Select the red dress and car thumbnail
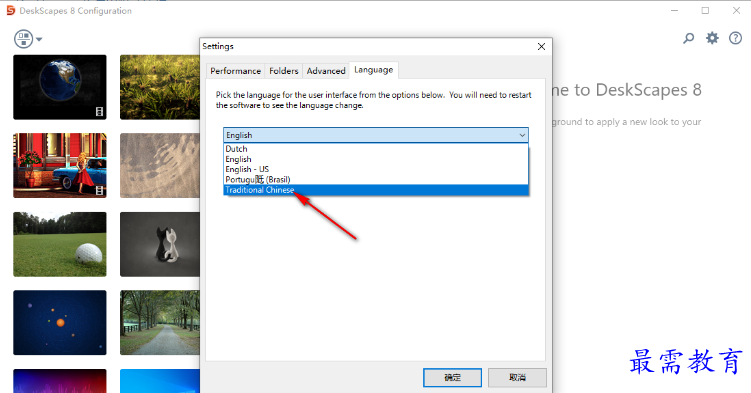The height and width of the screenshot is (393, 751). (60, 166)
